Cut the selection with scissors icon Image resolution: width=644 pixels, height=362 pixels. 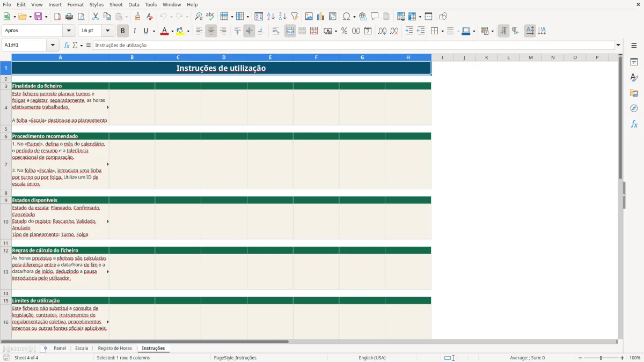[96, 17]
